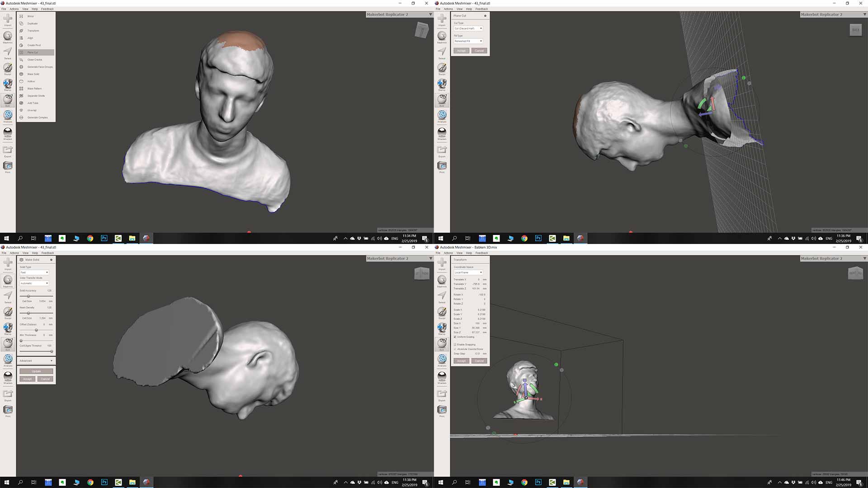Expand the Advanced section in Make Solid

point(36,361)
